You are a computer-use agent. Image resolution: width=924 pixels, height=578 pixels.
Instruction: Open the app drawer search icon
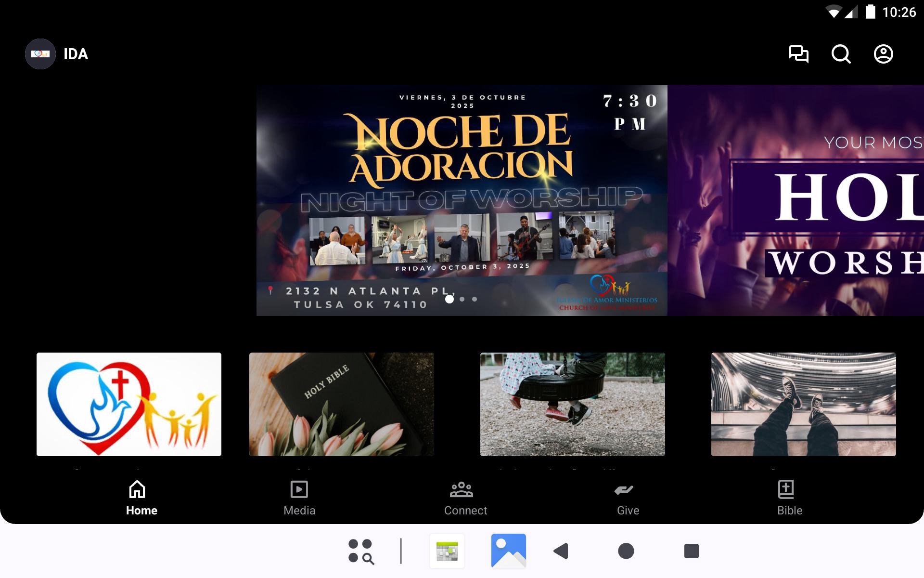click(x=361, y=551)
